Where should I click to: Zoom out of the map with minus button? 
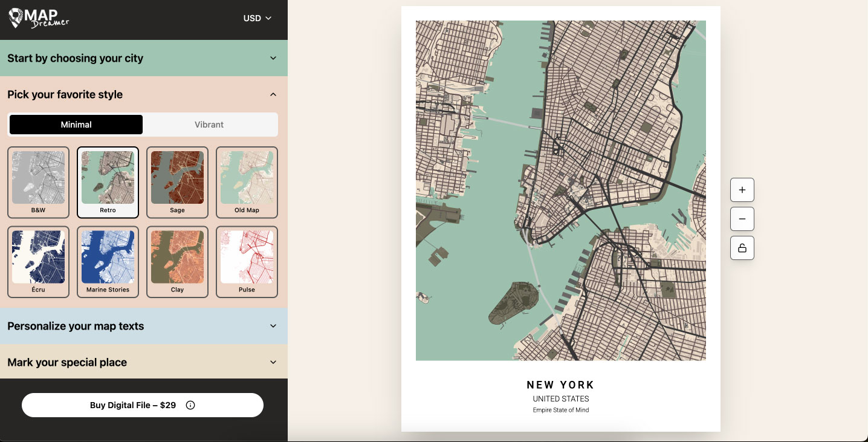[742, 219]
